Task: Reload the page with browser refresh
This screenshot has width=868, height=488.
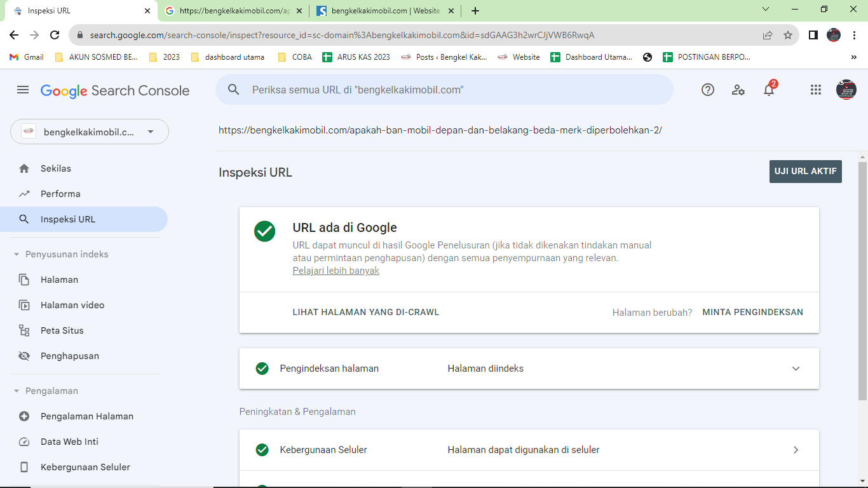Action: click(55, 35)
